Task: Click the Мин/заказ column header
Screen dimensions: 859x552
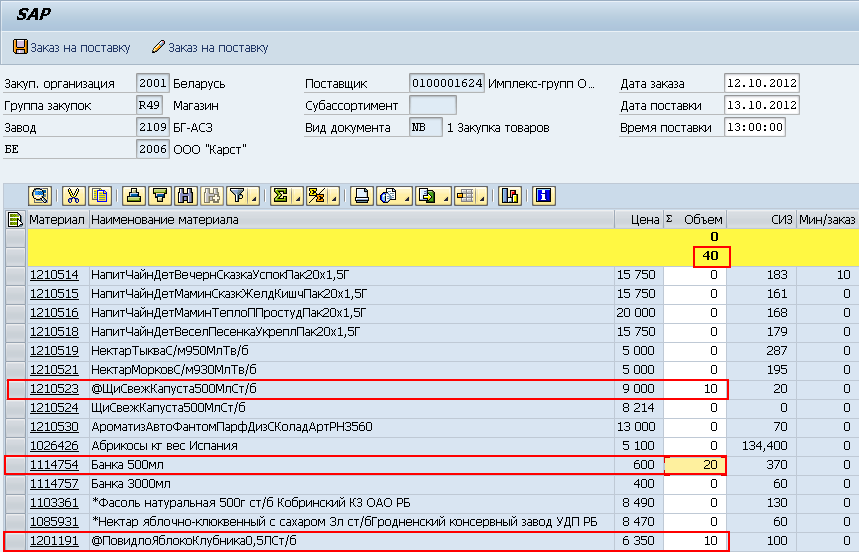Action: (827, 220)
